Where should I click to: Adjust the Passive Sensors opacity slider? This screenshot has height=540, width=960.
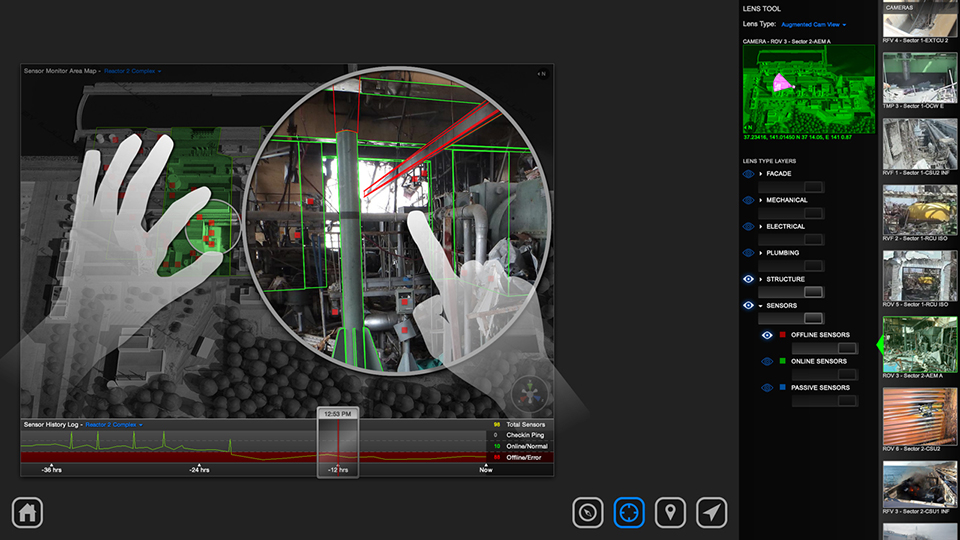click(825, 400)
